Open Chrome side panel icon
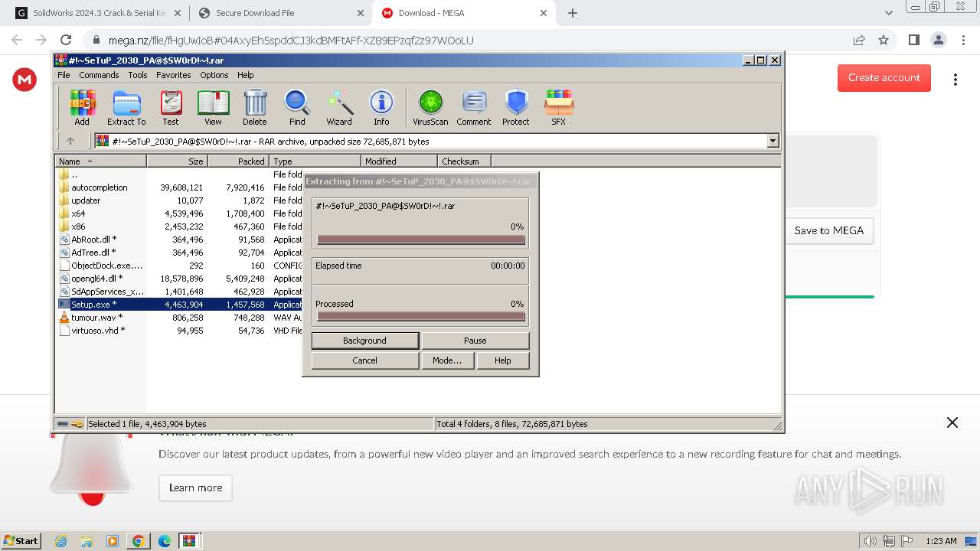Image resolution: width=980 pixels, height=551 pixels. (x=913, y=40)
